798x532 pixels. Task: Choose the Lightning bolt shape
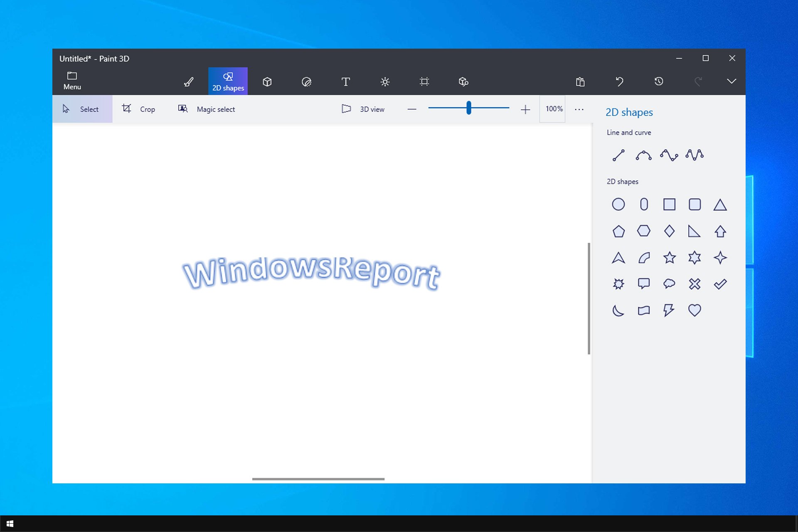coord(669,310)
